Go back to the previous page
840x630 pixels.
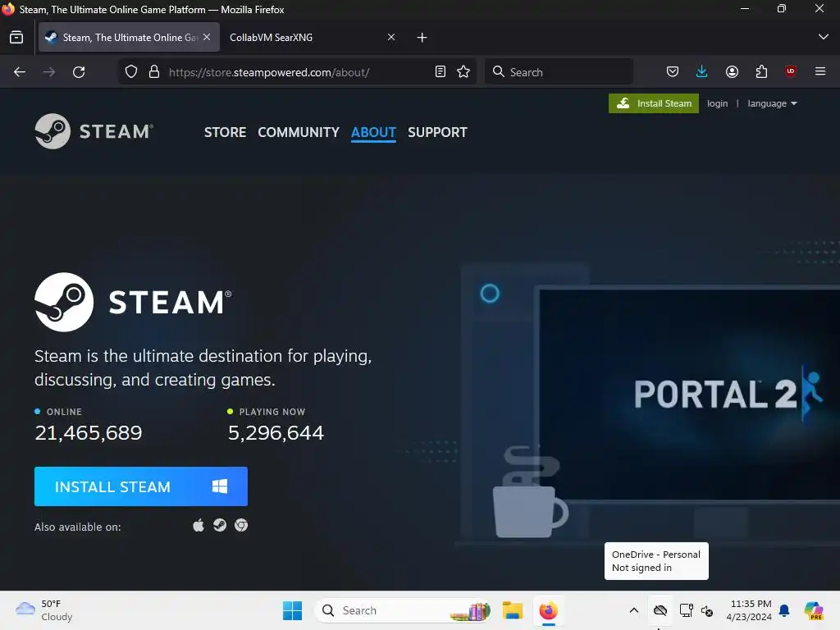tap(20, 72)
